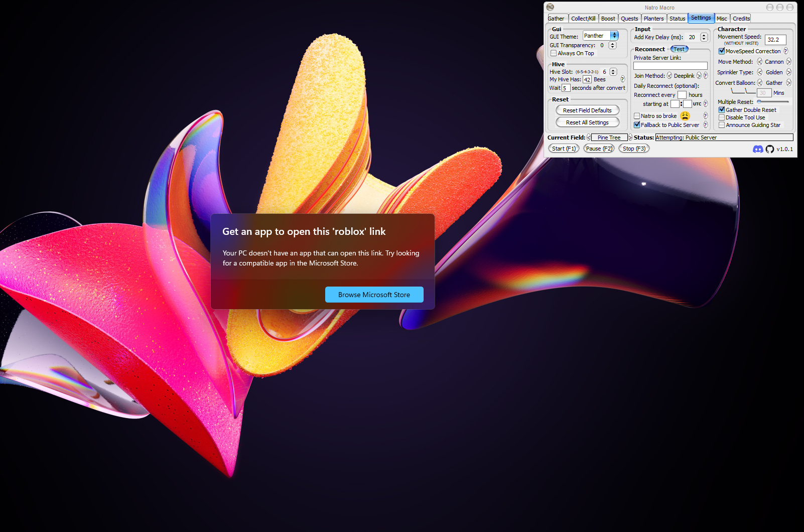
Task: Open the Misc tab
Action: point(722,19)
